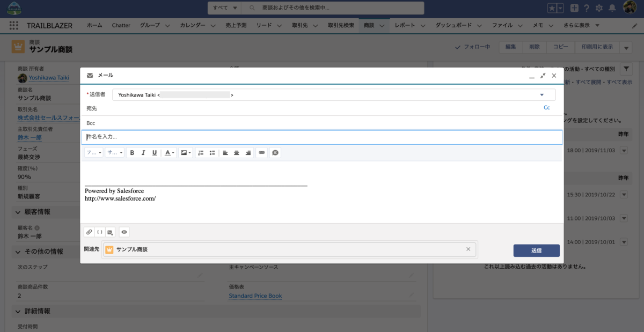Preview the email with the eye icon
This screenshot has width=644, height=332.
[124, 232]
